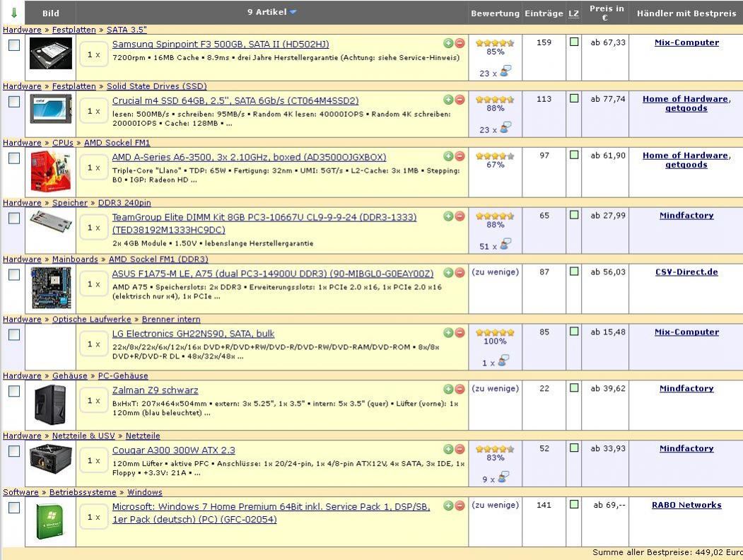This screenshot has height=560, width=743.
Task: Click the LZ column header
Action: pos(573,13)
